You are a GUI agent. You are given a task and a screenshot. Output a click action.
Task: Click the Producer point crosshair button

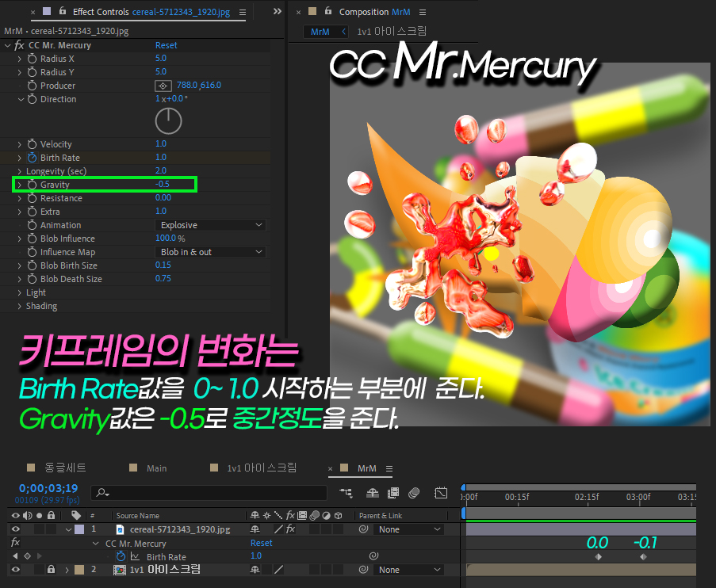click(x=163, y=86)
